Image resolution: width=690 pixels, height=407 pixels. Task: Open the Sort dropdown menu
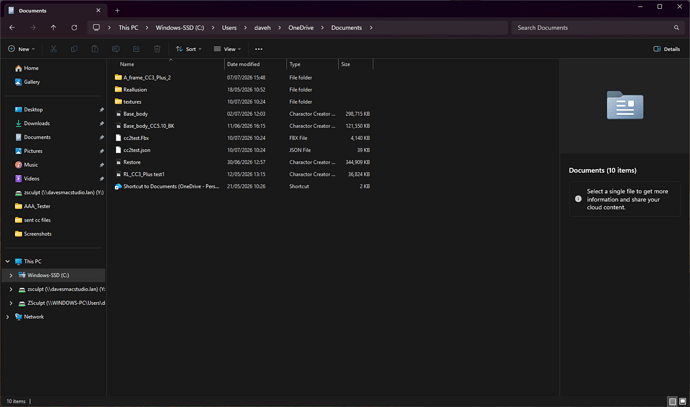point(188,49)
